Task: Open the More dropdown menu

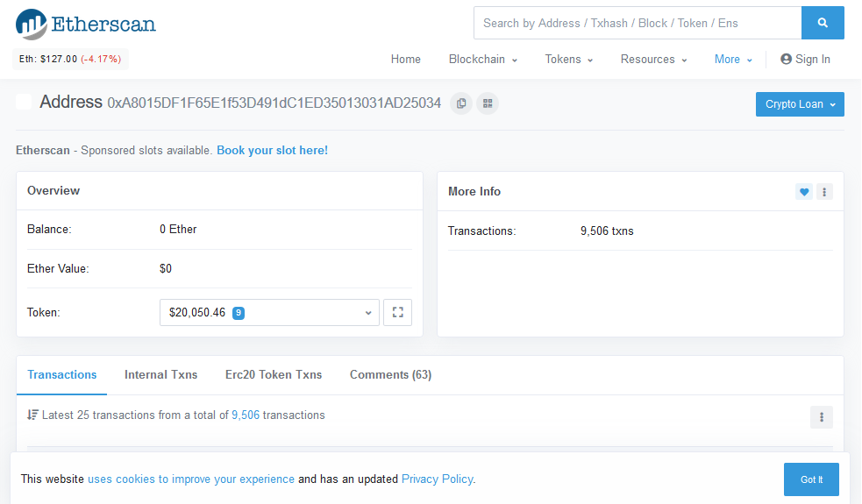Action: pyautogui.click(x=733, y=60)
